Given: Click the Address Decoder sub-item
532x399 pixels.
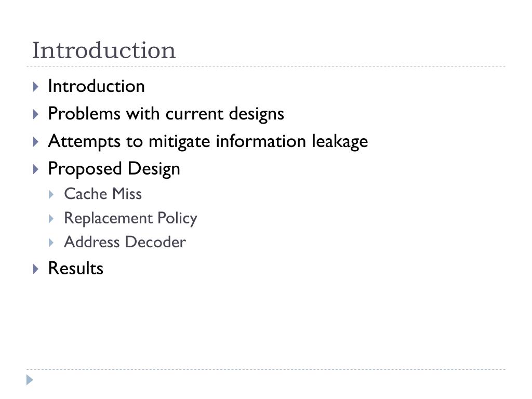Looking at the screenshot, I should tap(125, 242).
